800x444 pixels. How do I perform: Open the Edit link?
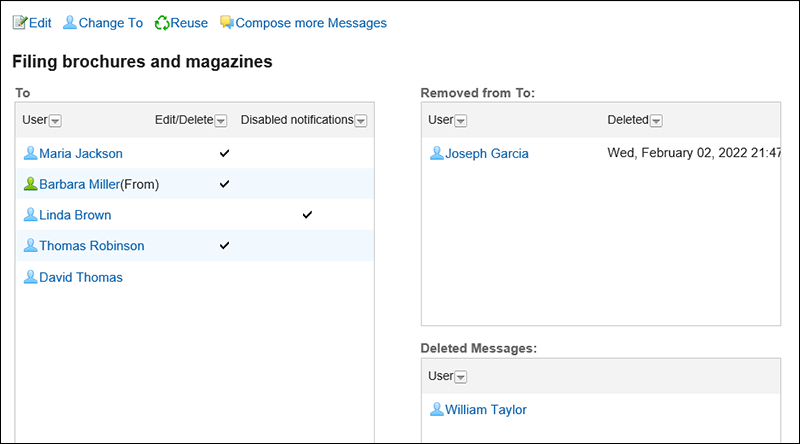(40, 23)
